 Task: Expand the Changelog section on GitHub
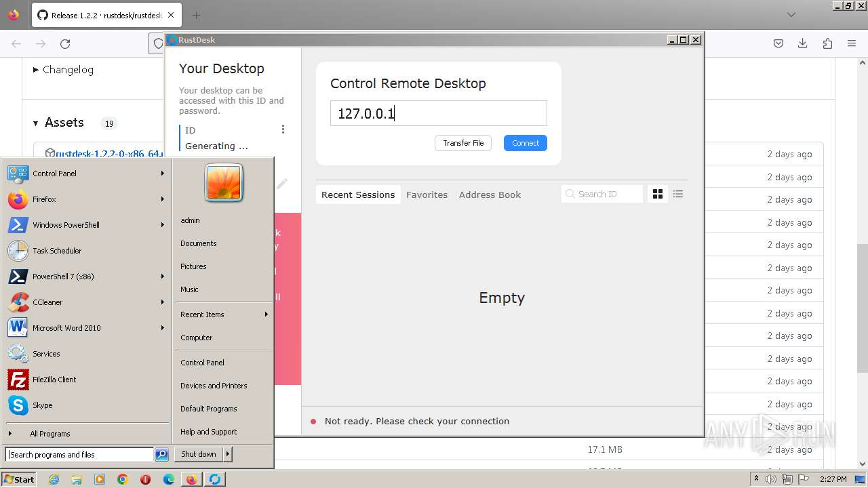[x=63, y=70]
